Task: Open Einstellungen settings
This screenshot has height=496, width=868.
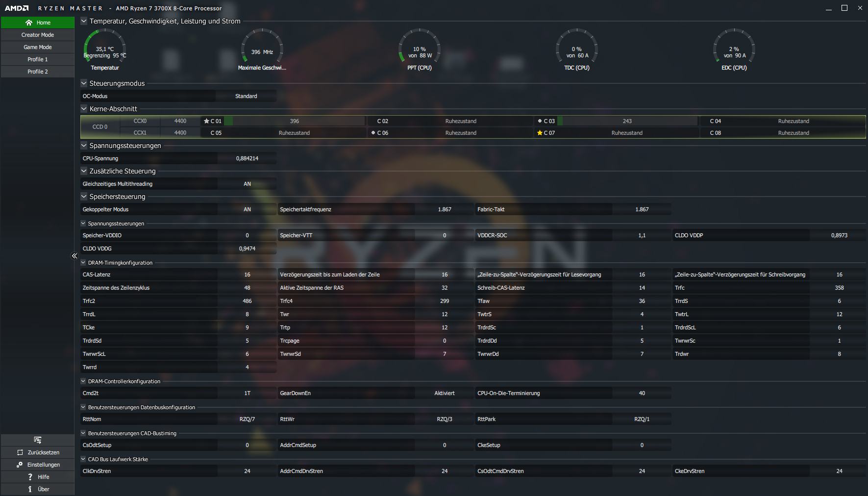Action: point(38,465)
